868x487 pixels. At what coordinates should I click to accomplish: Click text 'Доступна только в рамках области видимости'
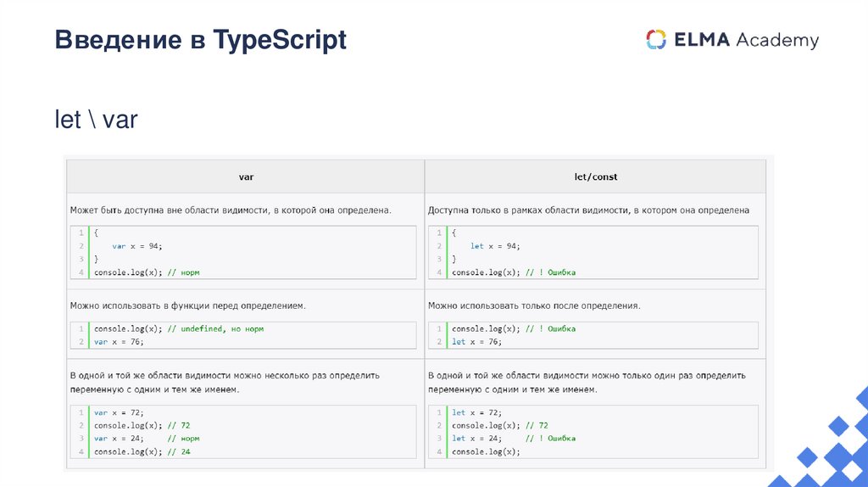[x=528, y=210]
